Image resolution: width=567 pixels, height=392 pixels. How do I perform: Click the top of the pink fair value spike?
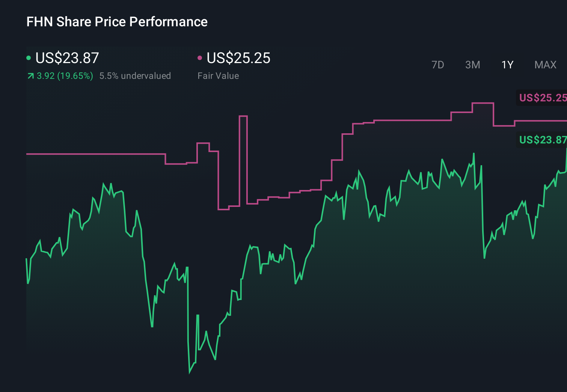243,116
